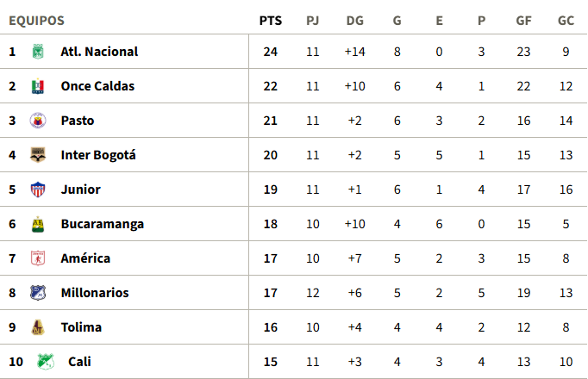Image resolution: width=588 pixels, height=379 pixels.
Task: Open the Atl. Nacional team link
Action: (99, 52)
